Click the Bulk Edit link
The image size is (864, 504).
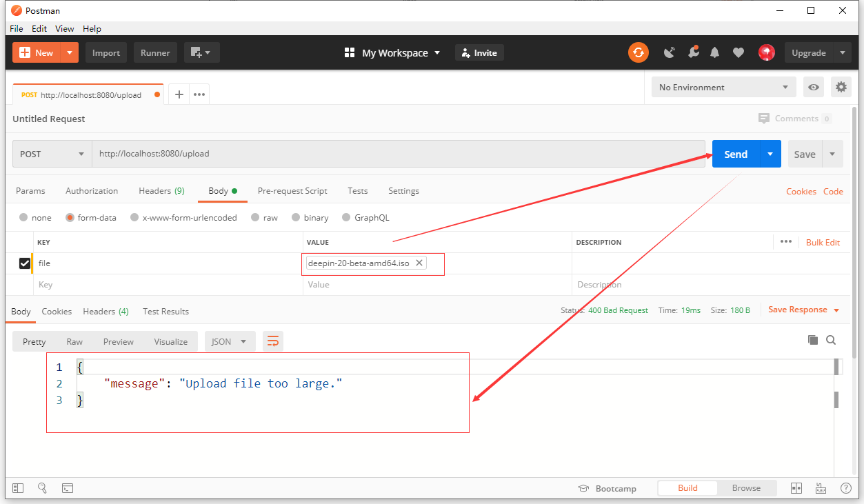click(823, 242)
